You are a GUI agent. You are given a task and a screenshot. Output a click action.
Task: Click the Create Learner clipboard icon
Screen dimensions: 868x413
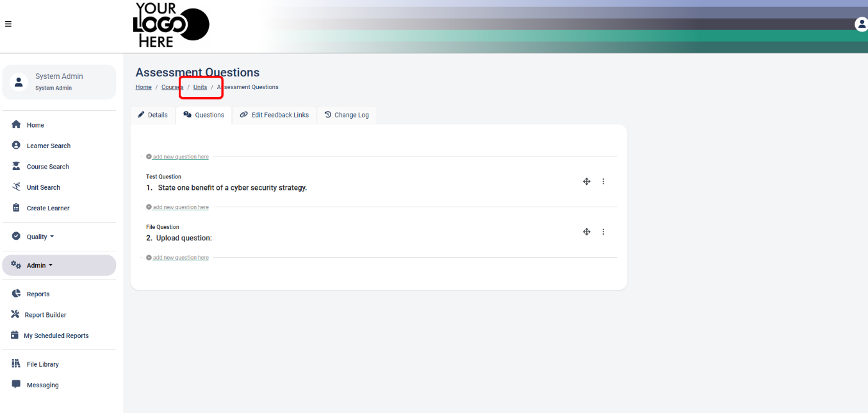coord(17,208)
